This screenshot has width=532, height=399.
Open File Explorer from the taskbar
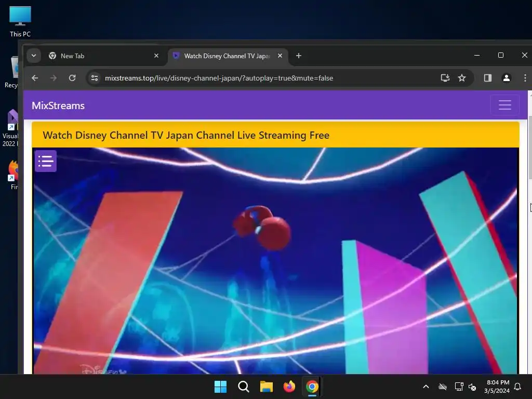(x=267, y=387)
